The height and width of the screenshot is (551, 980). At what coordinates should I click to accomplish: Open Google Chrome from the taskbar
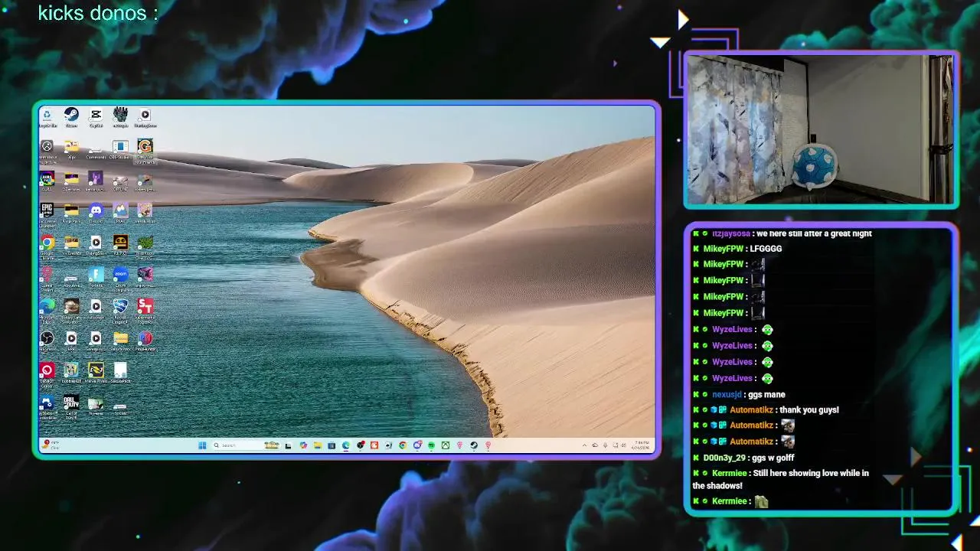pos(402,445)
